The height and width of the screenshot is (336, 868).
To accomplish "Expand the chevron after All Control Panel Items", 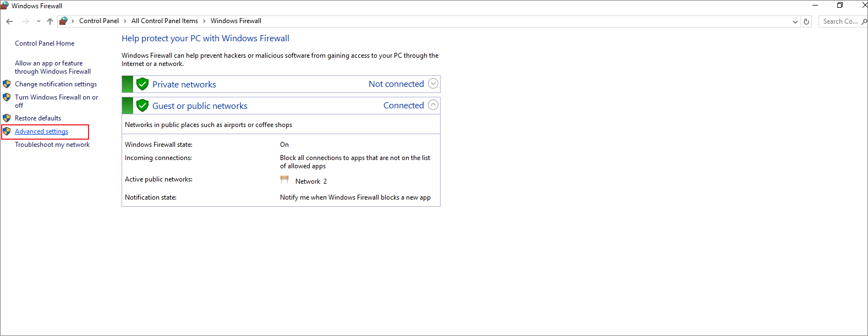I will tap(204, 21).
